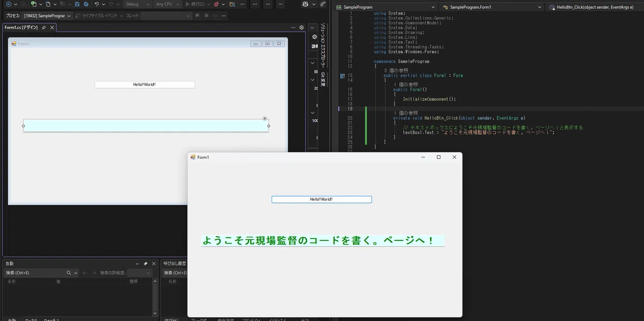Open the SampleProgram project navigation dropdown
This screenshot has height=321, width=644.
[x=385, y=8]
